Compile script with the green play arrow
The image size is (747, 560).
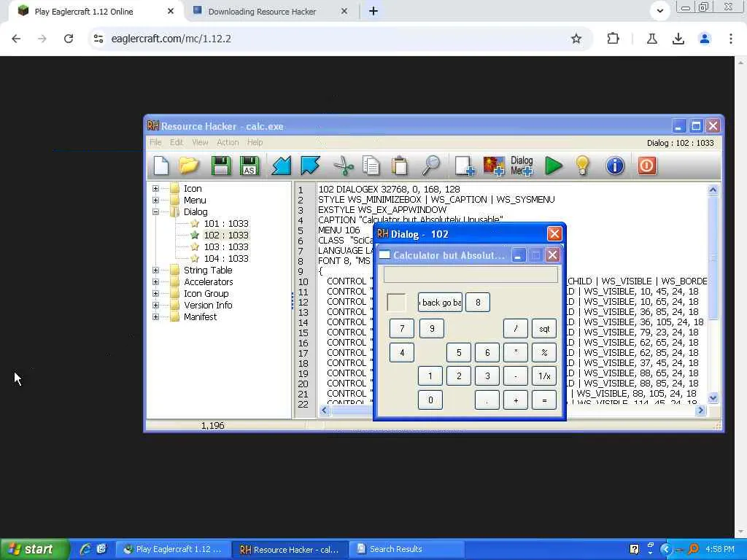pos(553,166)
